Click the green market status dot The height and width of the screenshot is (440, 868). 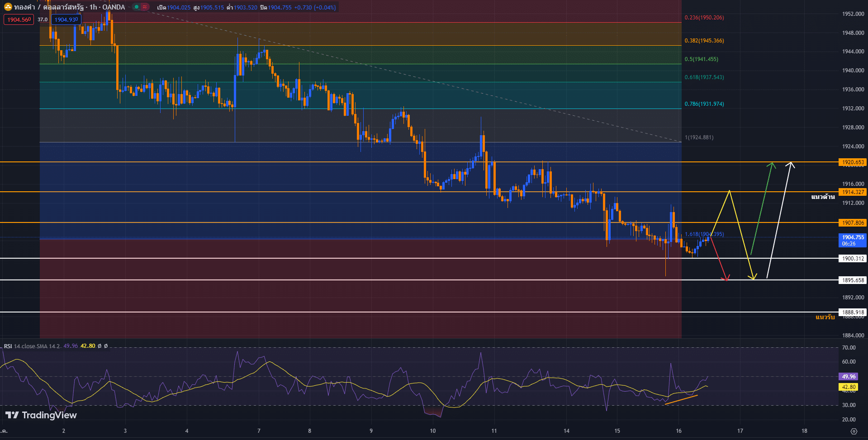136,7
